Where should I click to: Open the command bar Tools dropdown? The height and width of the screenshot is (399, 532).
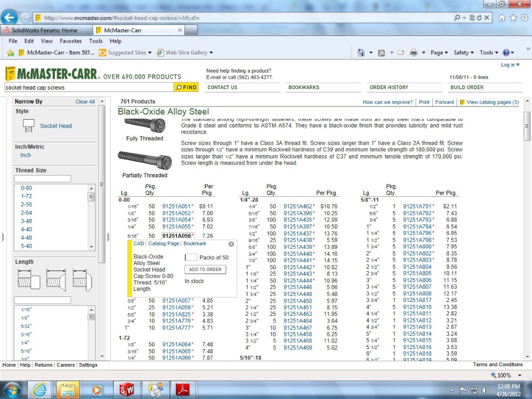click(x=489, y=53)
